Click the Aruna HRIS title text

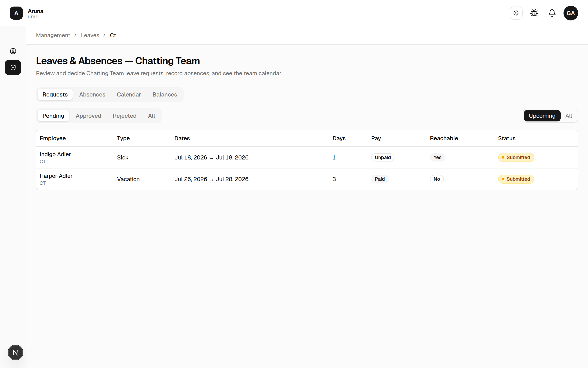pos(36,14)
